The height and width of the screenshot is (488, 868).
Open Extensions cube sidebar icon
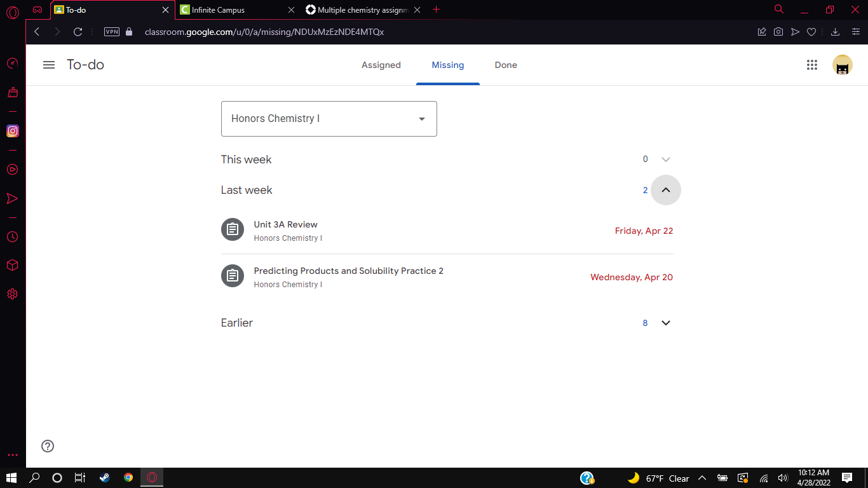click(x=12, y=265)
